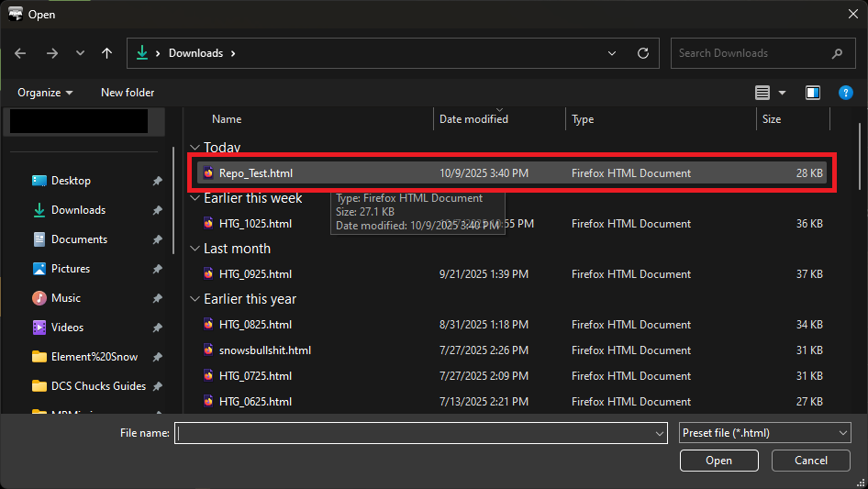Open Pictures in the sidebar
868x489 pixels.
71,269
